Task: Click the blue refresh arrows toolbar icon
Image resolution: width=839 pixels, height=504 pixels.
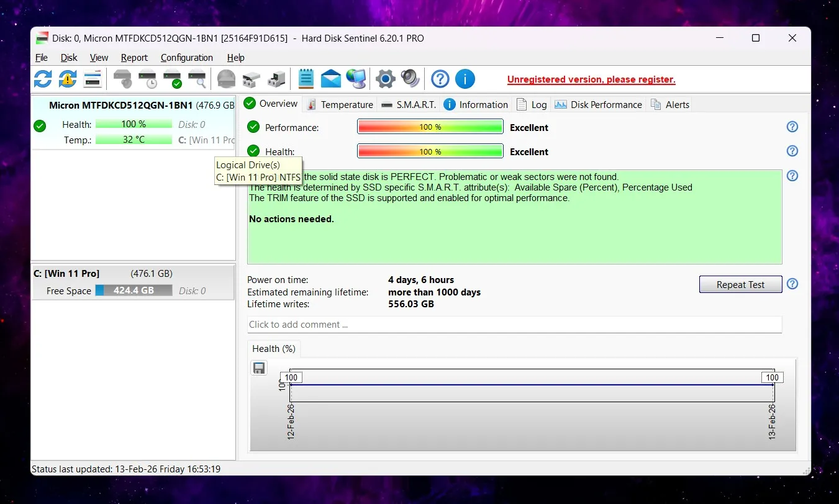Action: [43, 79]
